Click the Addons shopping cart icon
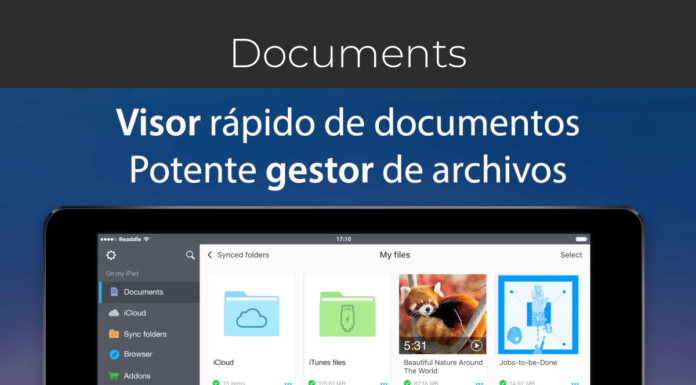The image size is (696, 385). point(114,376)
